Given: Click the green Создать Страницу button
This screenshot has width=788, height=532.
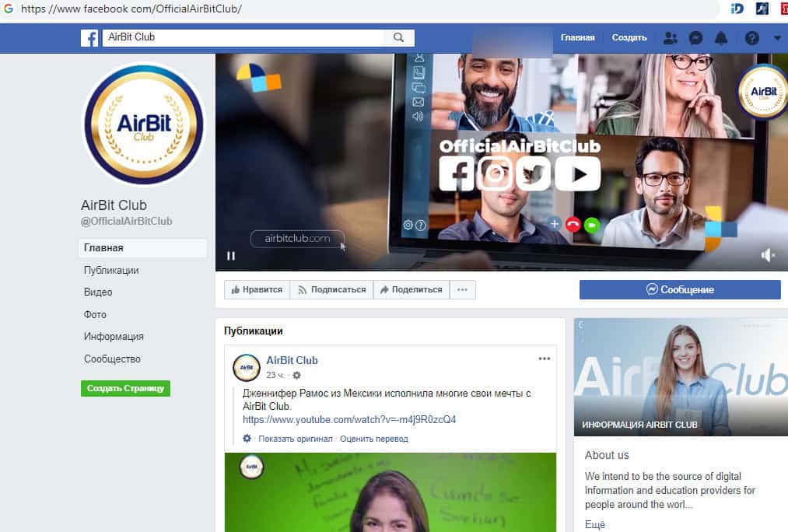Looking at the screenshot, I should 126,388.
